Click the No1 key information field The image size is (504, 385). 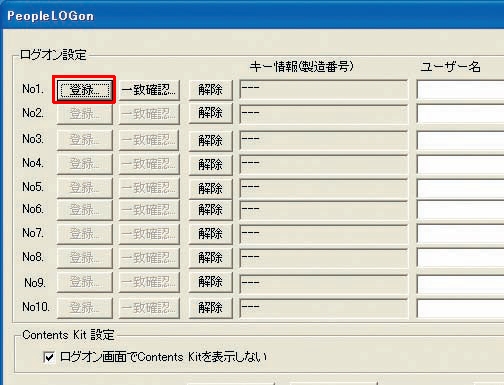point(324,89)
